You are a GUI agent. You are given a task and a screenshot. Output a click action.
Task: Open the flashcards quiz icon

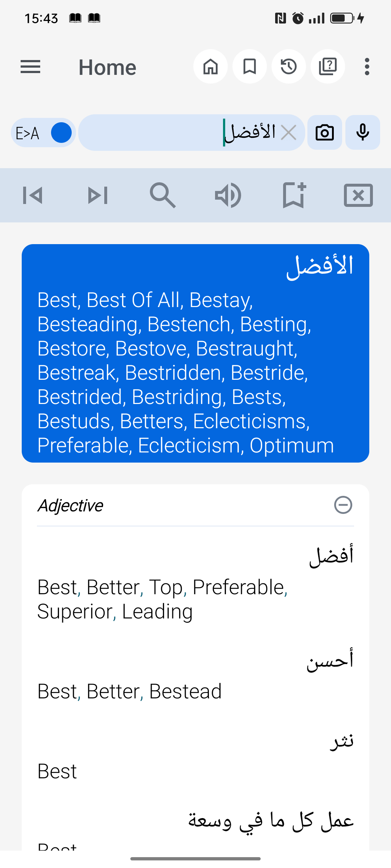pos(328,67)
